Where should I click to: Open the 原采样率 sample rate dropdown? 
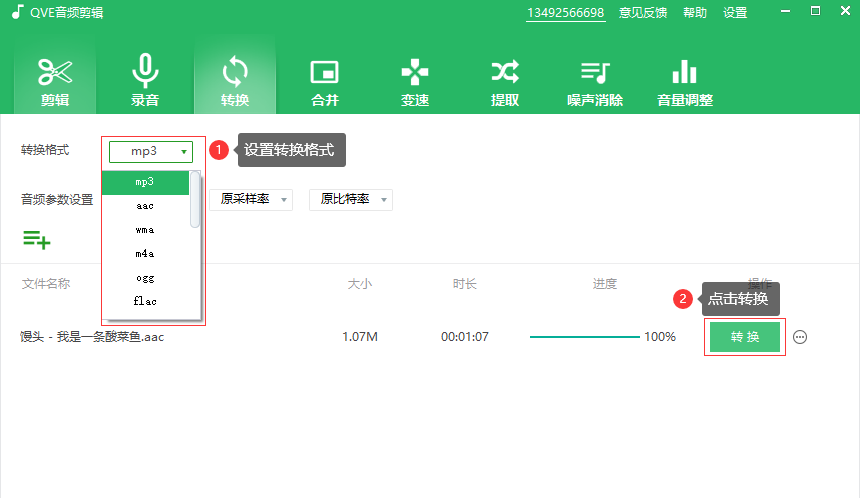click(x=251, y=200)
